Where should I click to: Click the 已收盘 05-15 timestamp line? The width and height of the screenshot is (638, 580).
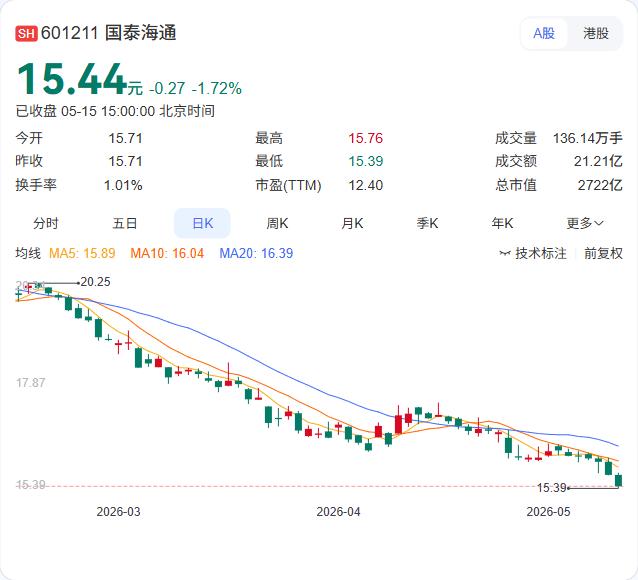tap(115, 111)
